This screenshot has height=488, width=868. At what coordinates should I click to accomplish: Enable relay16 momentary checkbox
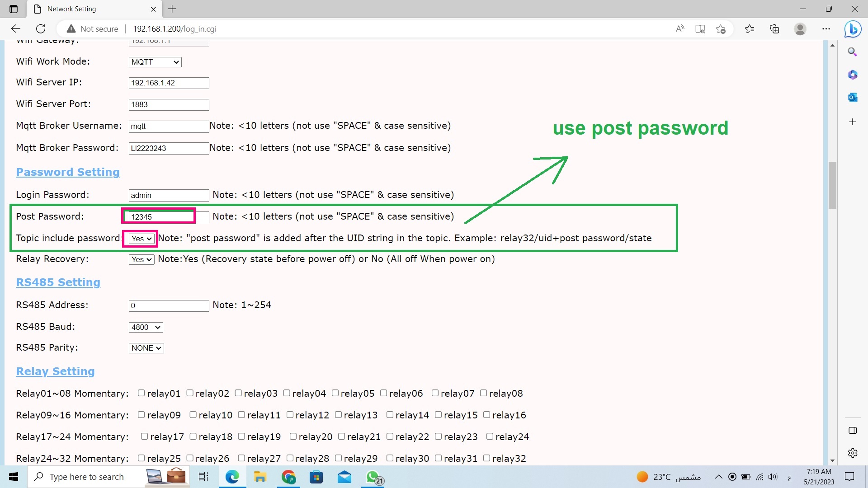point(486,415)
